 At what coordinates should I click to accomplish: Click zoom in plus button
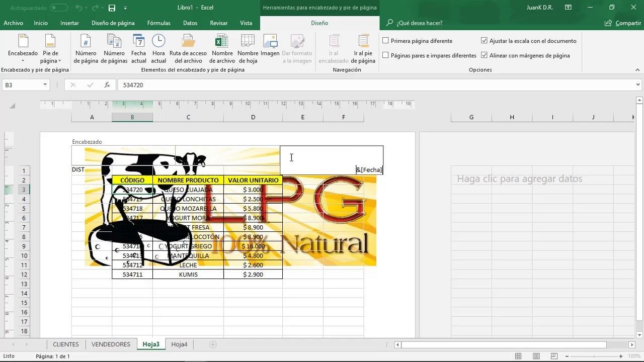point(621,356)
